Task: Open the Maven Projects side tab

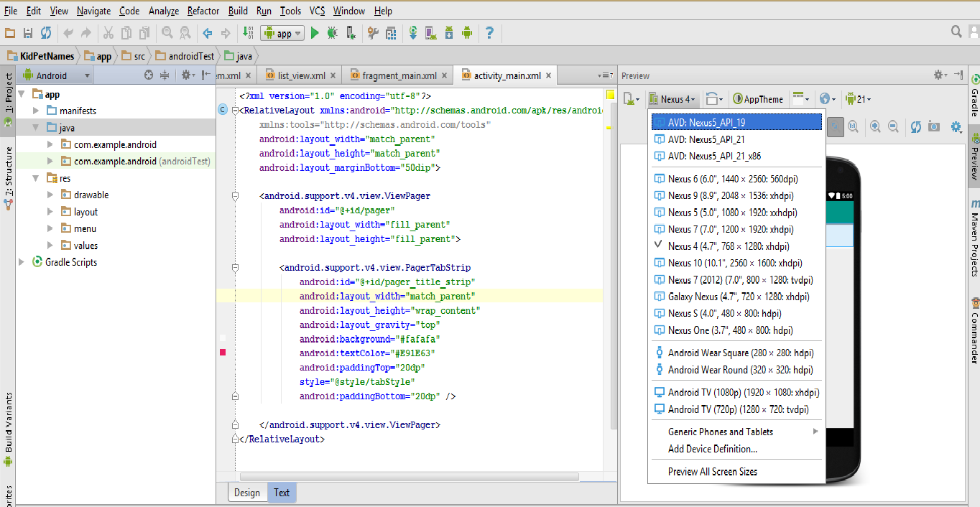Action: point(975,238)
